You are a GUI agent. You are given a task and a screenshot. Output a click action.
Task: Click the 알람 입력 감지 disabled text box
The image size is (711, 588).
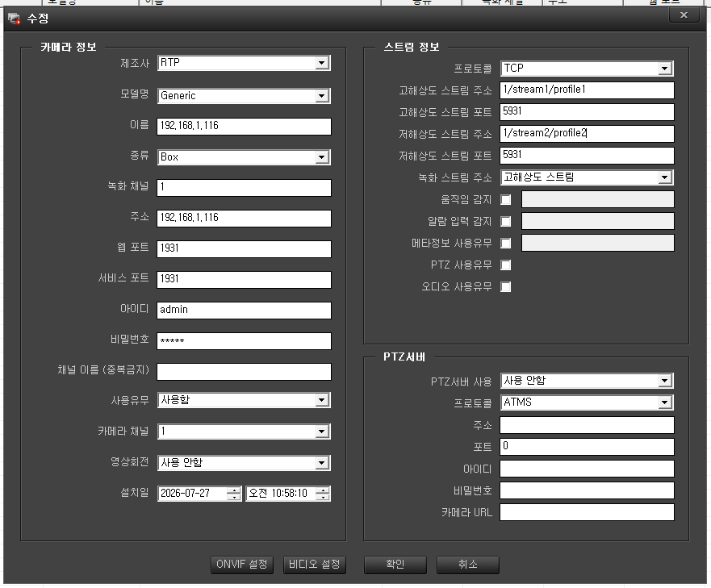pos(598,221)
